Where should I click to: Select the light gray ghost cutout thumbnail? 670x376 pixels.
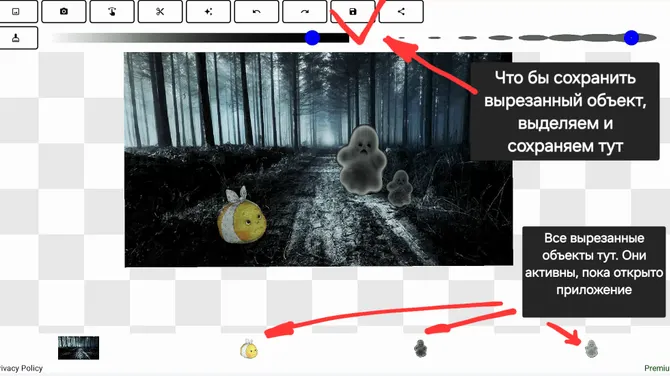[x=591, y=349]
